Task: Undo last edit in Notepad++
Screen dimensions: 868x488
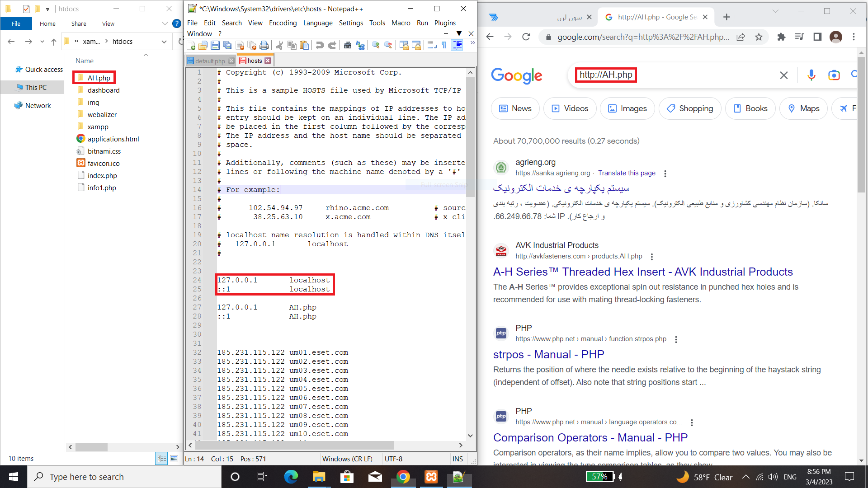Action: click(x=320, y=45)
